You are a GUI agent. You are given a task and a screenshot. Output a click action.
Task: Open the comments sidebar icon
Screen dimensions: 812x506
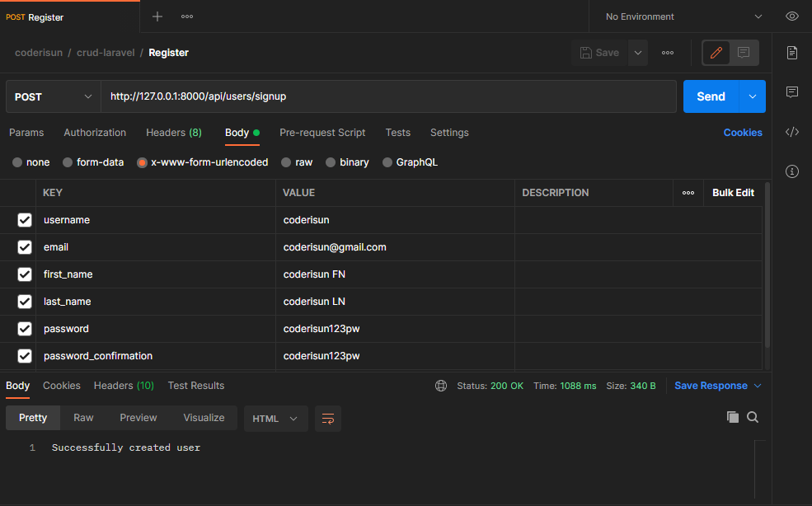coord(792,92)
